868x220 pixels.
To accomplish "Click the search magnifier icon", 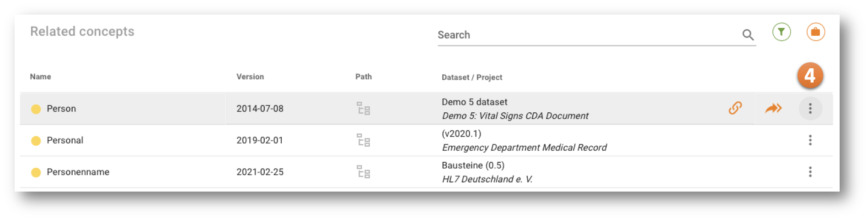I will point(748,35).
